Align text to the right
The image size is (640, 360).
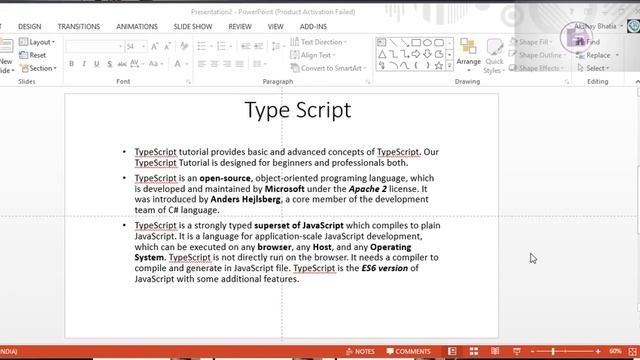227,64
